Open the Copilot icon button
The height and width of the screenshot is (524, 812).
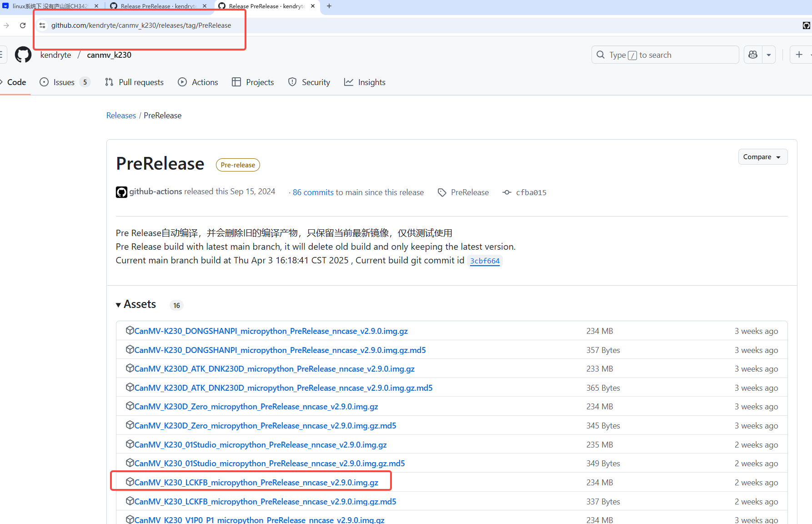753,55
